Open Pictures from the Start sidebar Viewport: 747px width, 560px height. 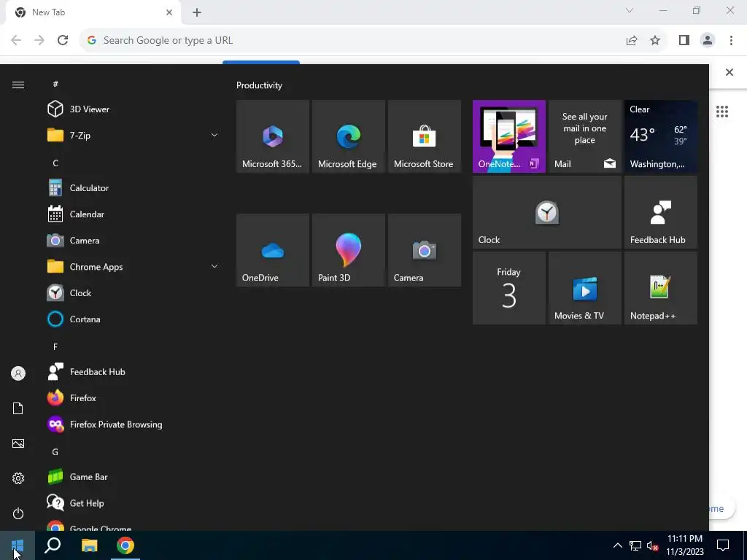[x=18, y=443]
